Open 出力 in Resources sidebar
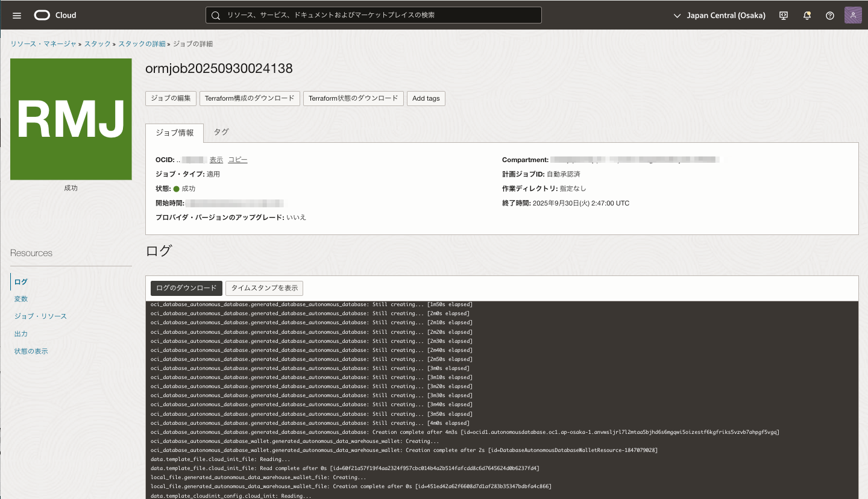Image resolution: width=868 pixels, height=499 pixels. 21,334
